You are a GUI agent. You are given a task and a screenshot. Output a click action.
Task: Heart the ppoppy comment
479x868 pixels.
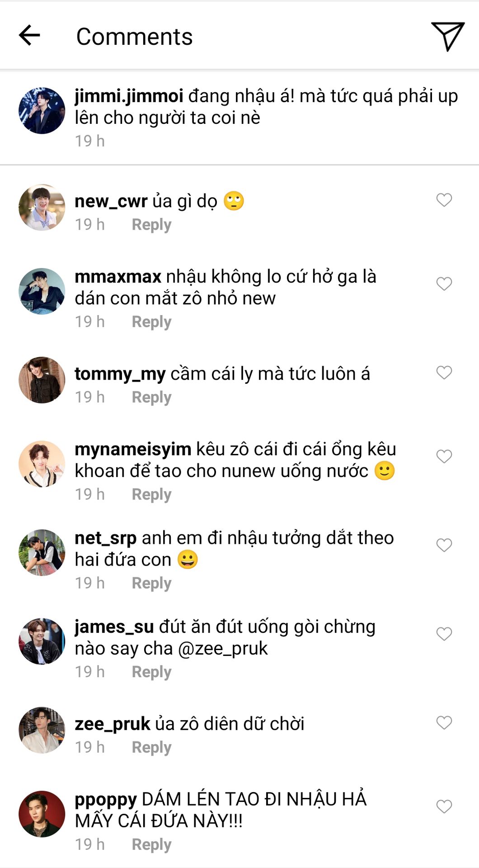[444, 806]
